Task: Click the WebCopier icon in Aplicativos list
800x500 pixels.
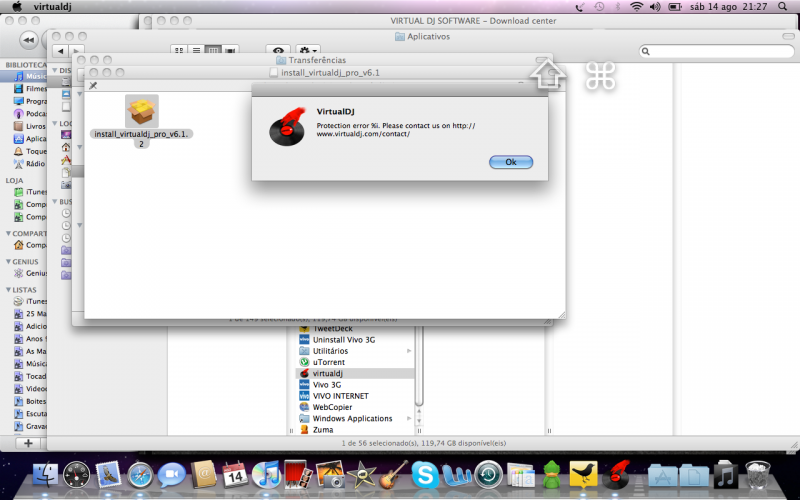Action: pos(304,407)
